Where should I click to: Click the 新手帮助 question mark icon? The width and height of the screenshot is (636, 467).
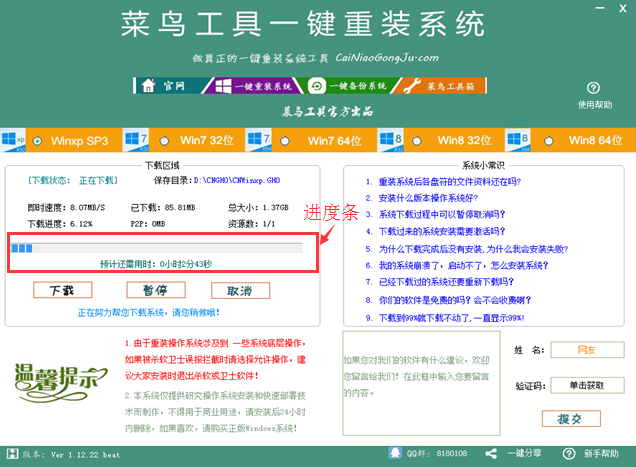click(569, 454)
